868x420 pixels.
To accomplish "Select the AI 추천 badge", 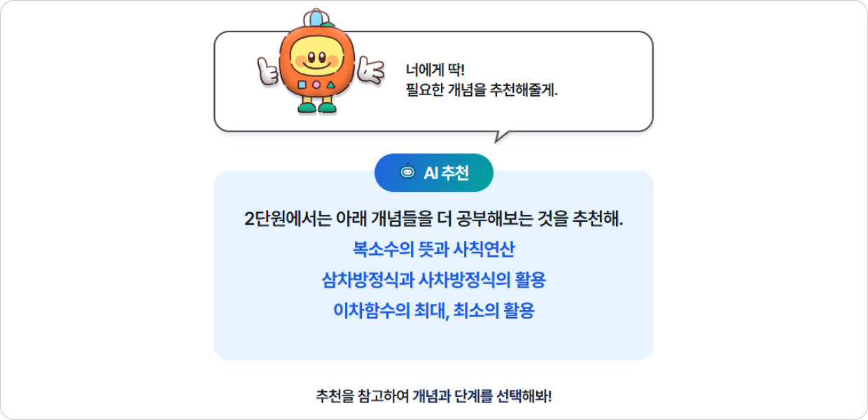I will (434, 173).
